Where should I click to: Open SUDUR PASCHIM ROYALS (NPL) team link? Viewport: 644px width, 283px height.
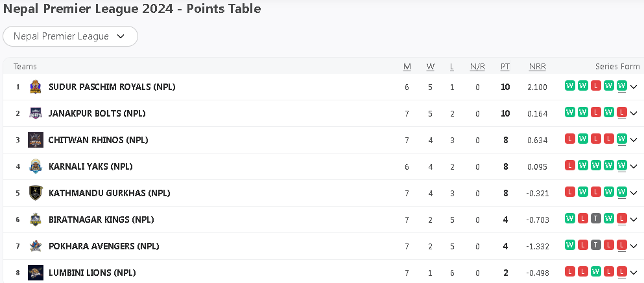(112, 87)
